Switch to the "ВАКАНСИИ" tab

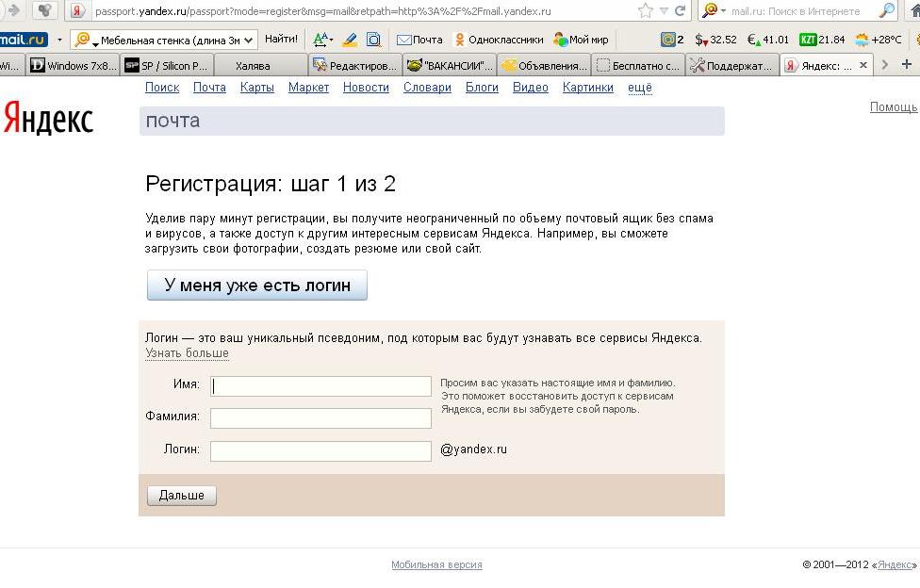pyautogui.click(x=450, y=65)
